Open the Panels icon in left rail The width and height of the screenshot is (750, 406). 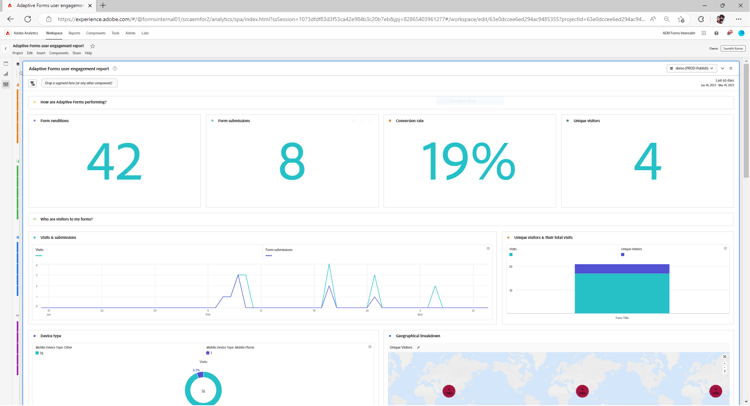6,63
